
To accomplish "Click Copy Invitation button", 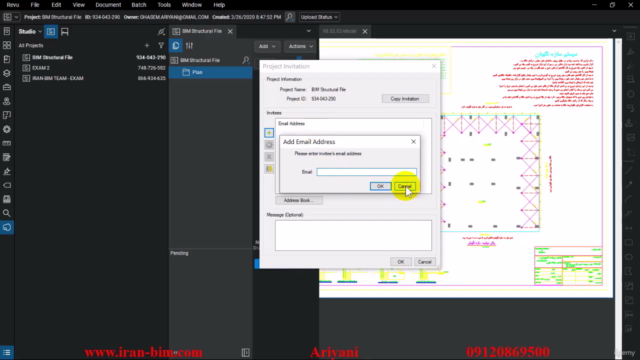I will pos(405,99).
